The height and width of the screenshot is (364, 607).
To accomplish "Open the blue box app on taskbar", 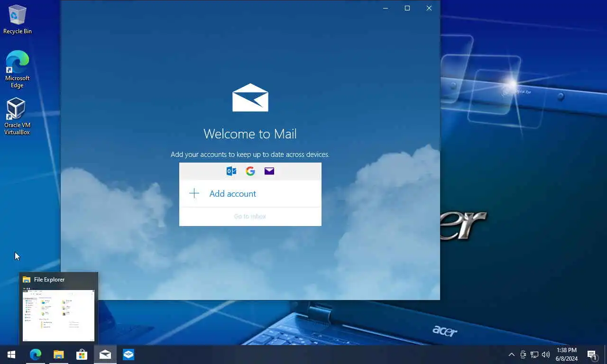I will click(x=129, y=355).
